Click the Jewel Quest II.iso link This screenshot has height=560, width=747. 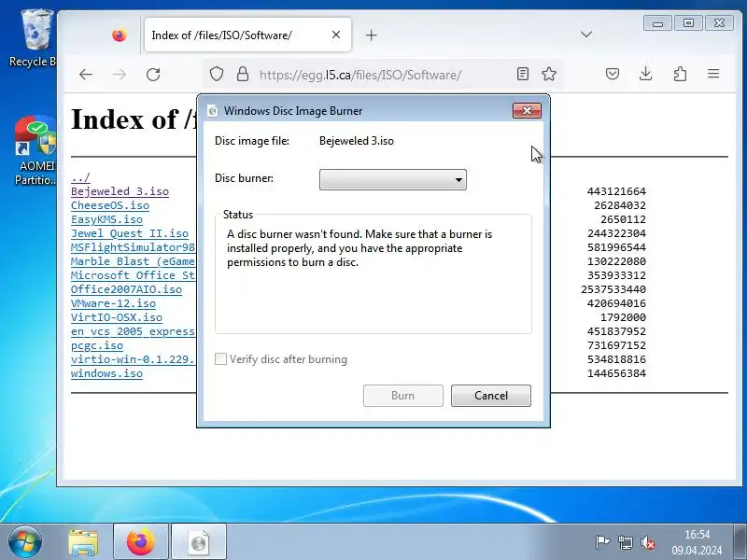pos(130,234)
